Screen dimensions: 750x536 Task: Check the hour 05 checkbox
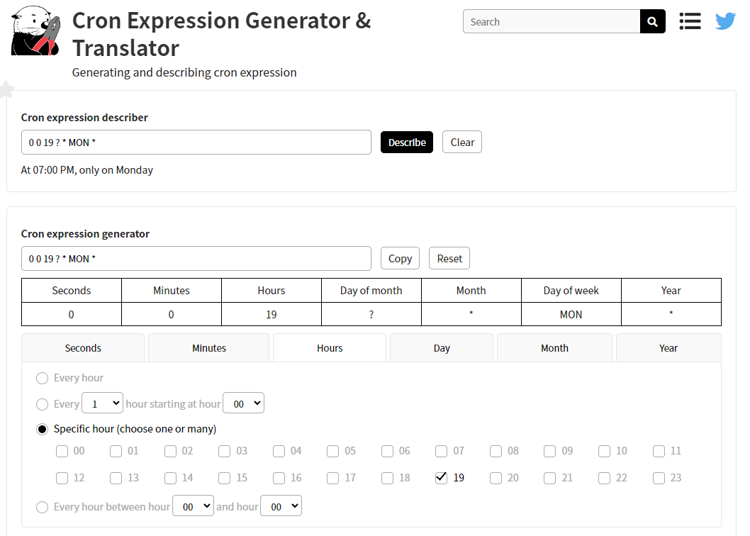click(x=332, y=451)
